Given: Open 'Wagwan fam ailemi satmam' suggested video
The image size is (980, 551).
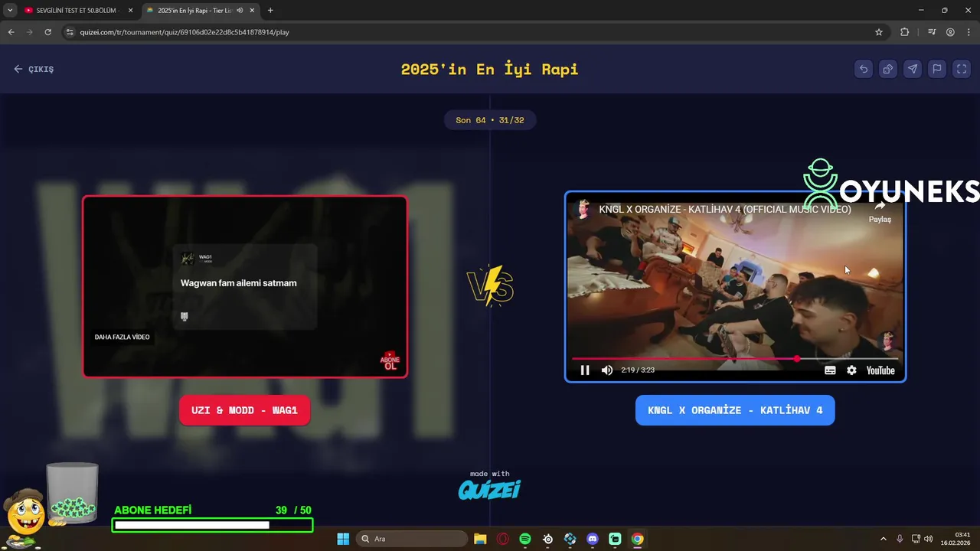Looking at the screenshot, I should coord(244,286).
